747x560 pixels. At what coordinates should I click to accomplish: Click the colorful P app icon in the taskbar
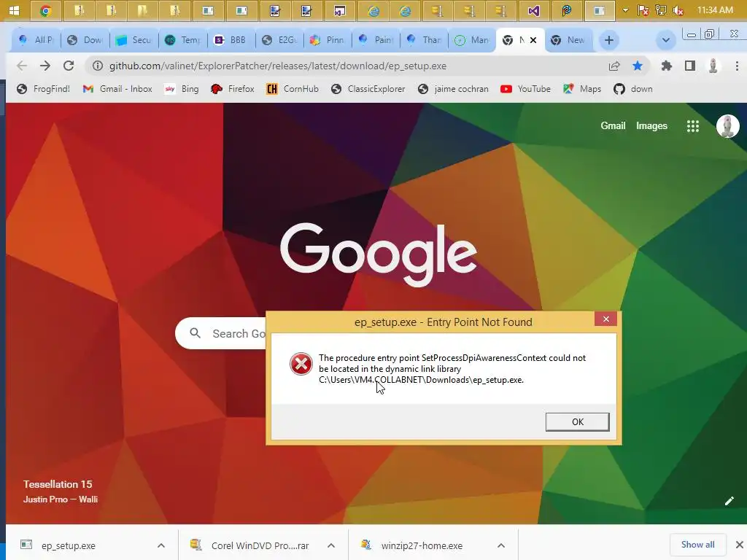click(x=566, y=10)
